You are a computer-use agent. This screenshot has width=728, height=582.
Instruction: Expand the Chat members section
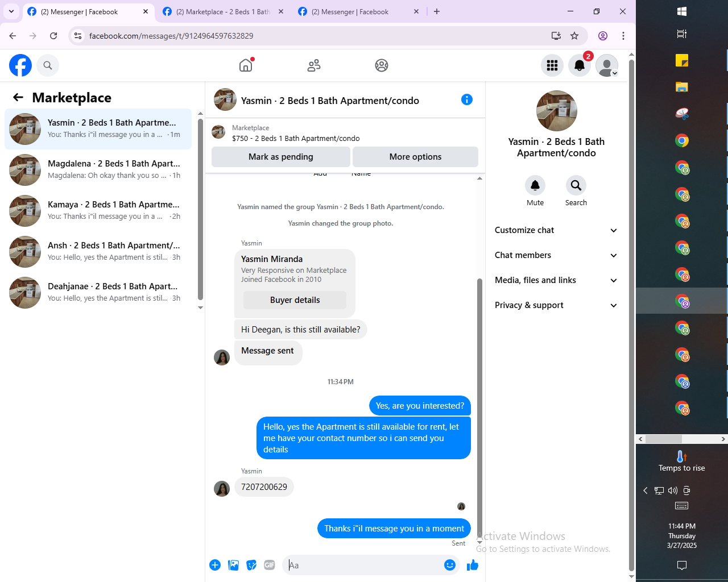pyautogui.click(x=556, y=255)
